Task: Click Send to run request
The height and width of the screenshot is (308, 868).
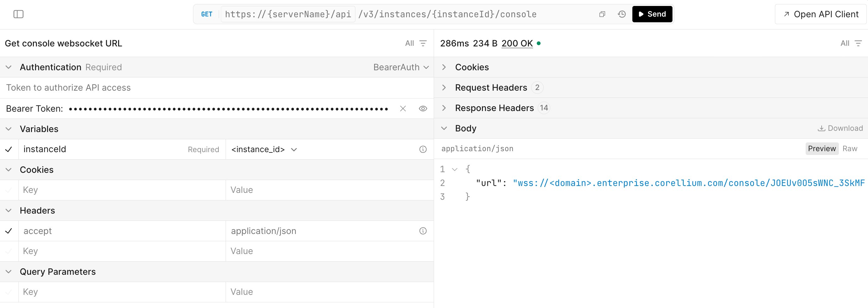Action: point(652,14)
